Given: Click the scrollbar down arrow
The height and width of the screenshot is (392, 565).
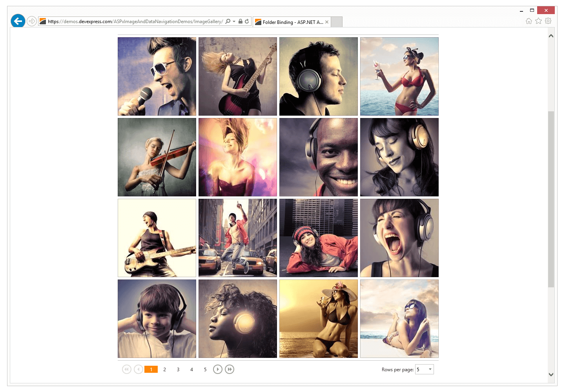Looking at the screenshot, I should point(551,375).
